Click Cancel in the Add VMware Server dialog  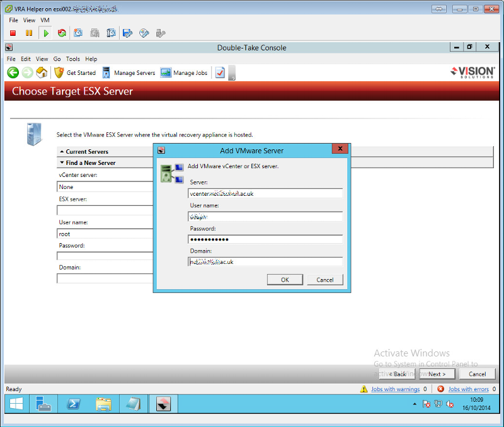325,280
